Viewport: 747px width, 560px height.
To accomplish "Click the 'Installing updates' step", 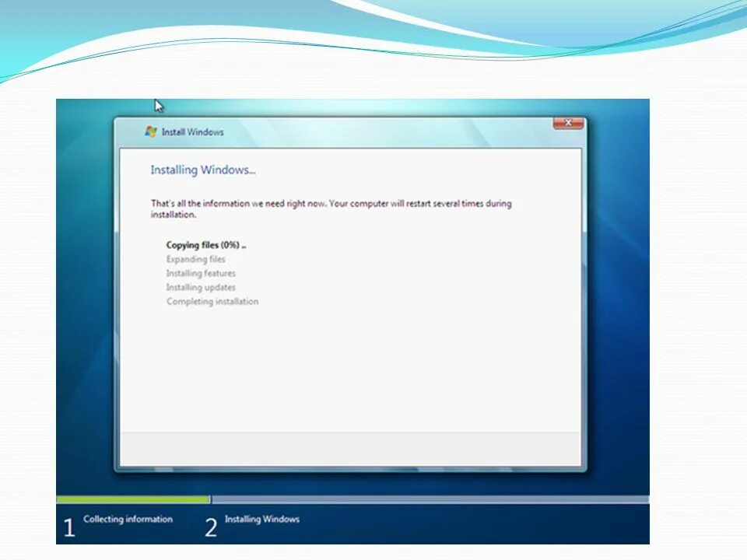I will click(x=201, y=287).
